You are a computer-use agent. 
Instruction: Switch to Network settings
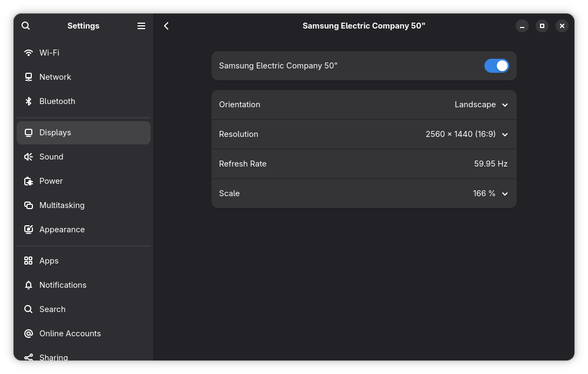click(84, 77)
